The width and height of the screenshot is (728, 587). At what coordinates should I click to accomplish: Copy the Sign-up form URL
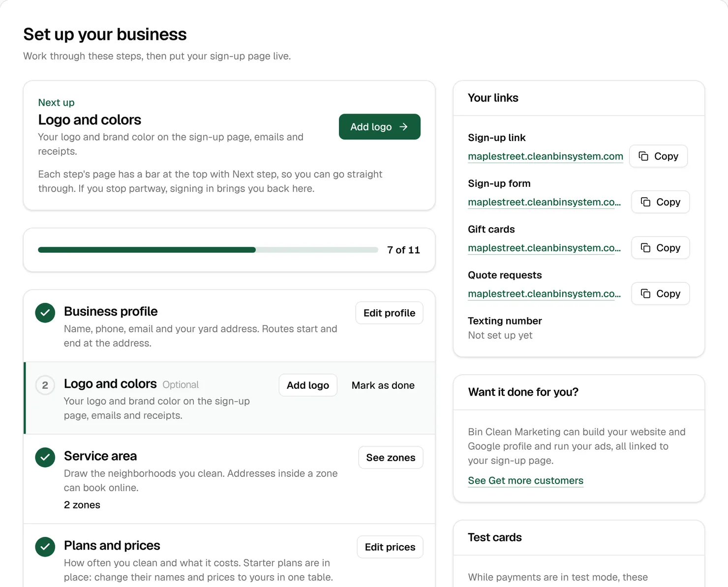[x=660, y=202]
